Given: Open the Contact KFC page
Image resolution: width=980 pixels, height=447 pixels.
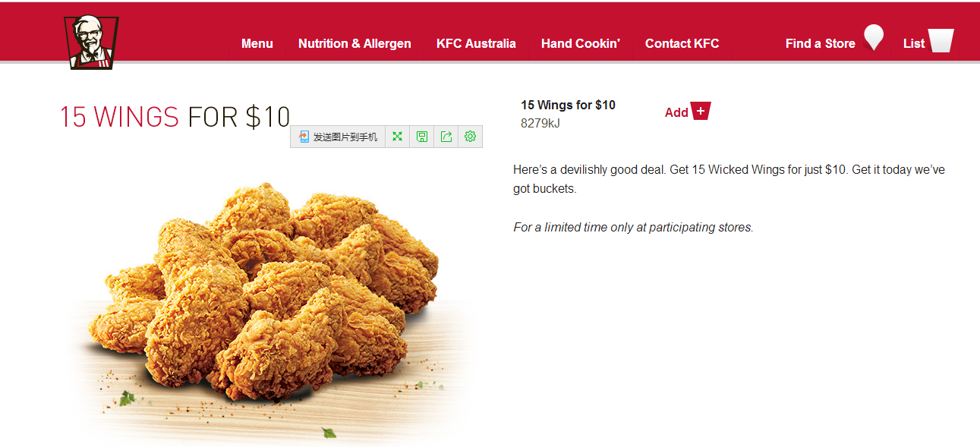Looking at the screenshot, I should 682,43.
